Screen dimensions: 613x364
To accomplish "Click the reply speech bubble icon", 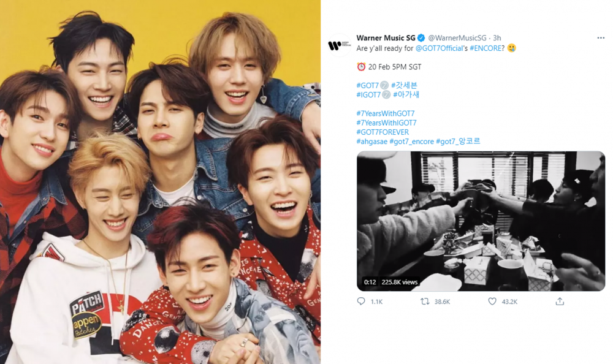I will coord(361,301).
